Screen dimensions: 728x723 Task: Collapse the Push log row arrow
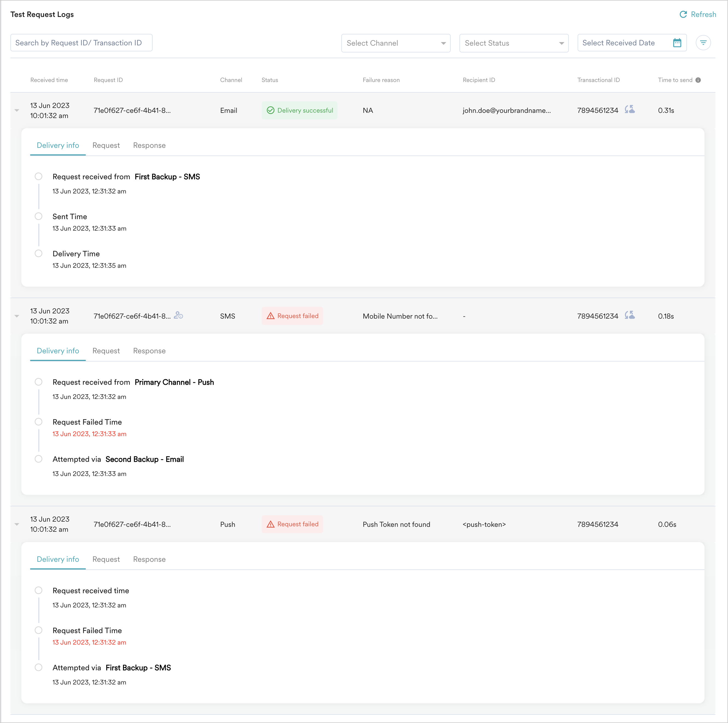click(x=17, y=524)
